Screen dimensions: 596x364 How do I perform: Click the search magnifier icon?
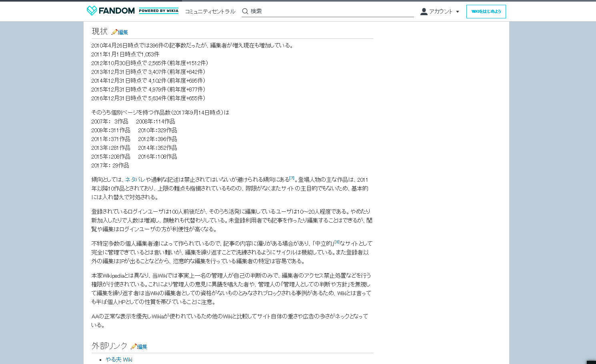(x=245, y=11)
